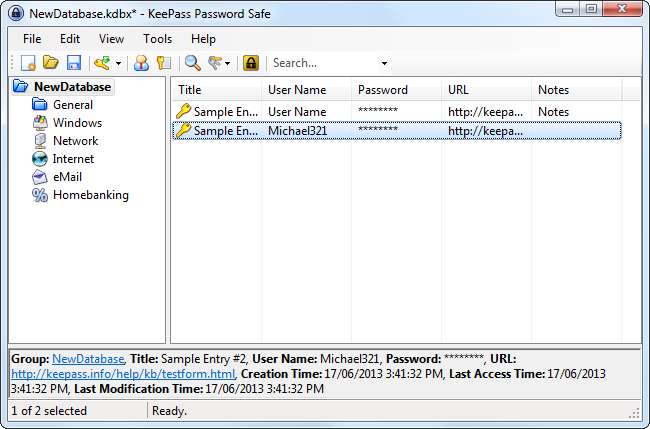650x429 pixels.
Task: Click the Add Entry key icon
Action: point(102,63)
